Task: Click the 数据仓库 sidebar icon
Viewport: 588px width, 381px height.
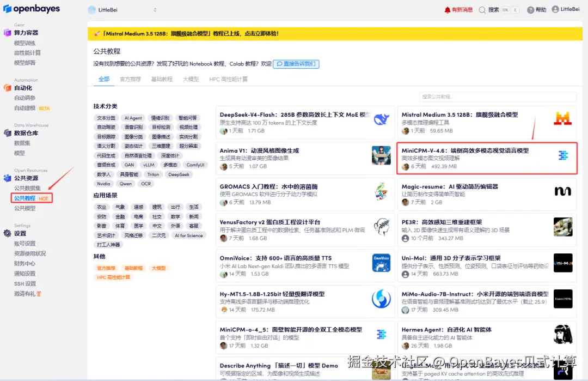Action: tap(7, 133)
